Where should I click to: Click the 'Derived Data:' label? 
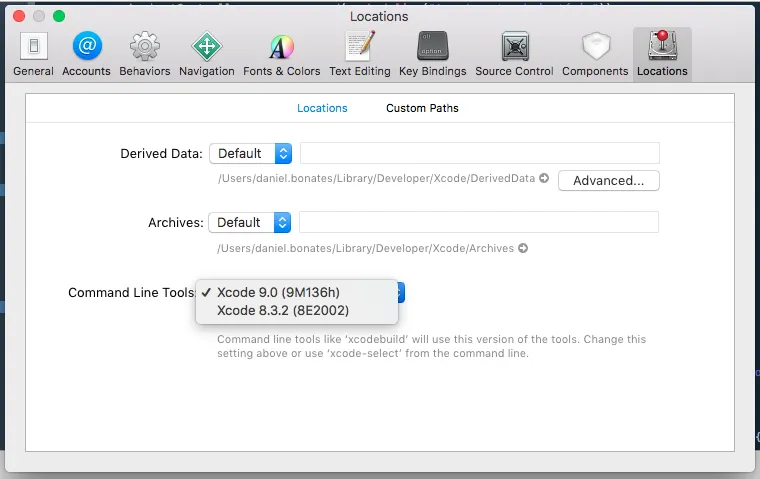pos(161,154)
